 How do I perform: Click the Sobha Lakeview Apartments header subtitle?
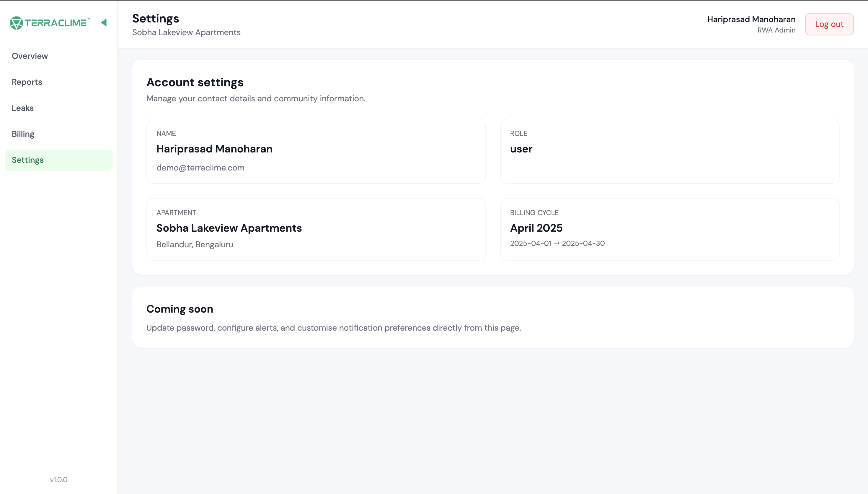pos(186,32)
